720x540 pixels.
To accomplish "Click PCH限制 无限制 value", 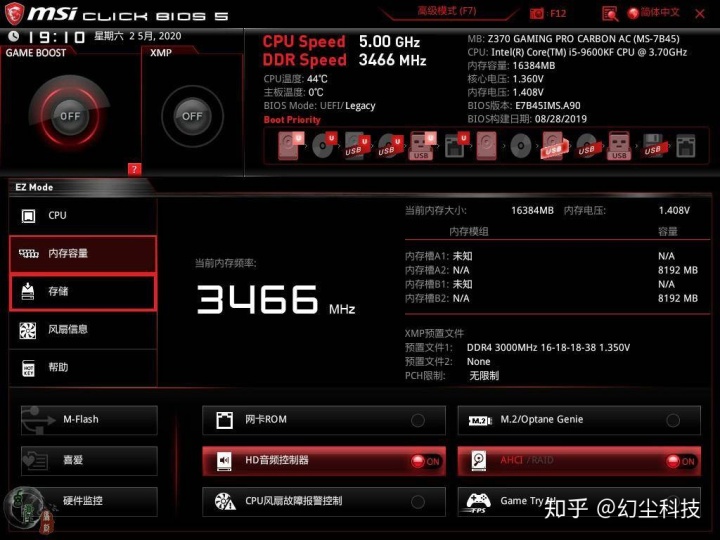I will tap(484, 376).
